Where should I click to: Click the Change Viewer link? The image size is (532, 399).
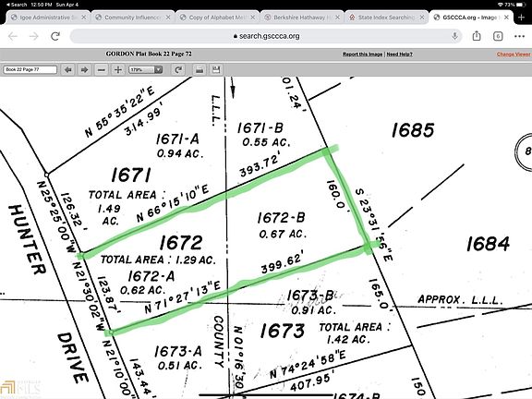(x=514, y=54)
